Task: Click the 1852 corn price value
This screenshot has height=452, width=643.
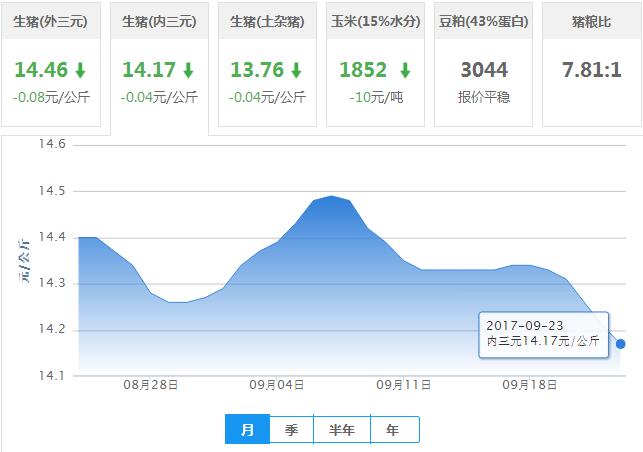Action: pos(363,70)
